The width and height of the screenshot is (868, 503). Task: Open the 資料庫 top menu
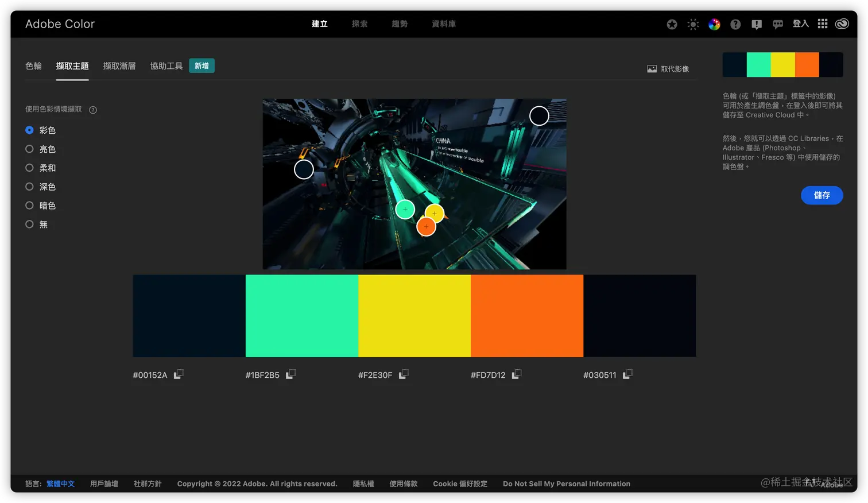tap(444, 24)
